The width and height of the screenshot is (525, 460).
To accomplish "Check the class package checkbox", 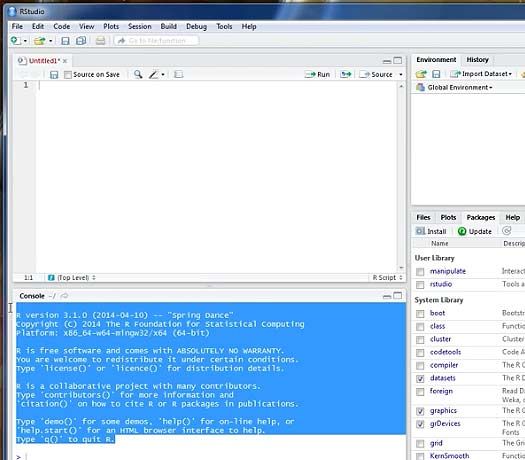I will click(x=420, y=327).
